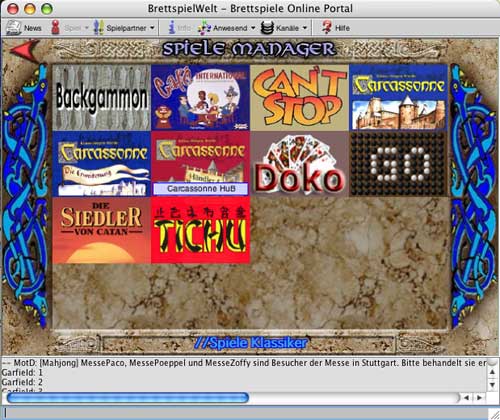Image resolution: width=500 pixels, height=420 pixels.
Task: Open the Hilfe help item
Action: pos(336,28)
